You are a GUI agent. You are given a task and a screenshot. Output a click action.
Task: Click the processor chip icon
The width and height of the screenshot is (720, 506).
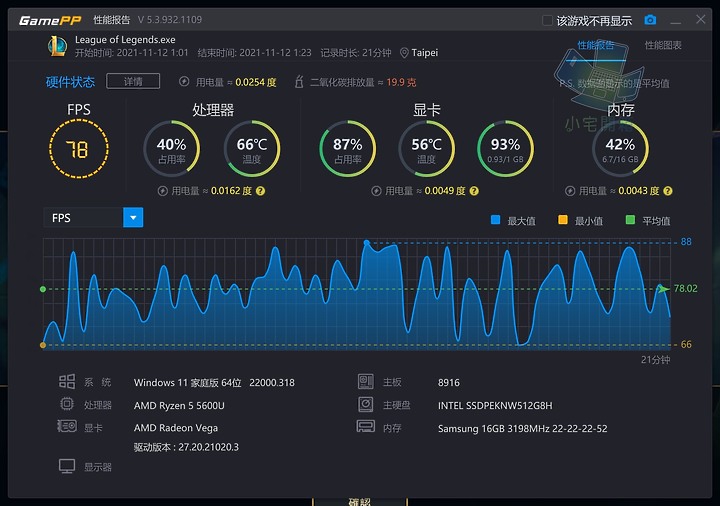pos(67,404)
